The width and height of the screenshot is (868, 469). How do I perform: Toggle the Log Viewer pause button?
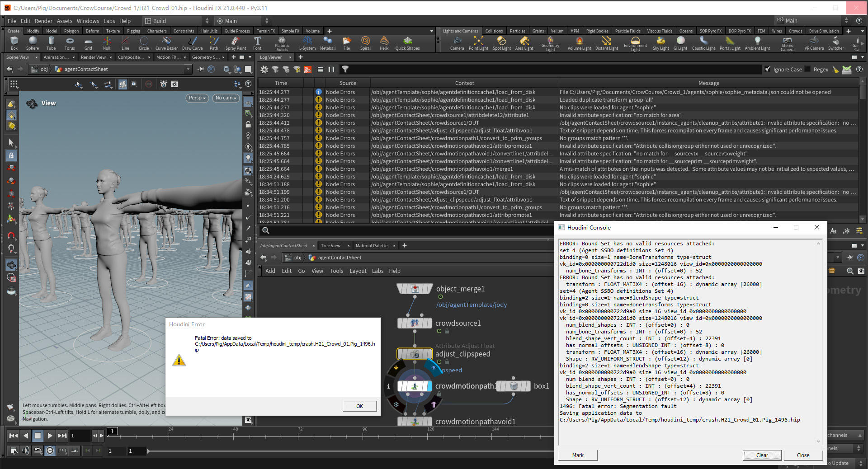331,70
